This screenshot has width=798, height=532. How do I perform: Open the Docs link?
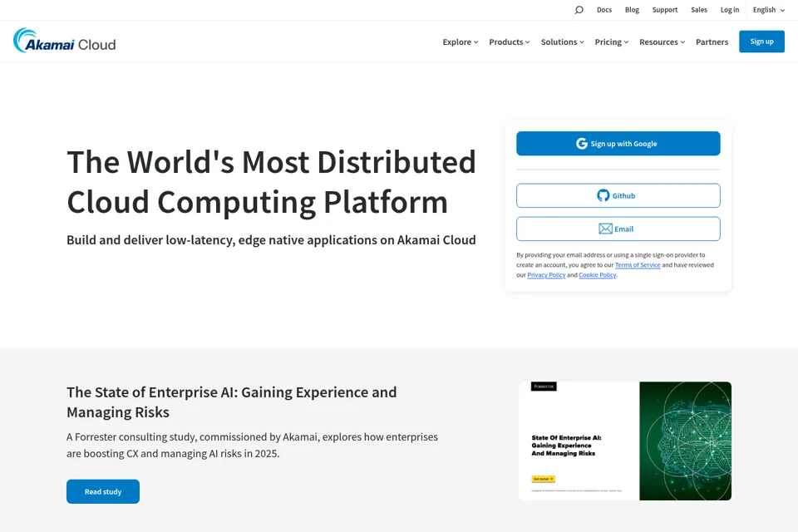(604, 10)
